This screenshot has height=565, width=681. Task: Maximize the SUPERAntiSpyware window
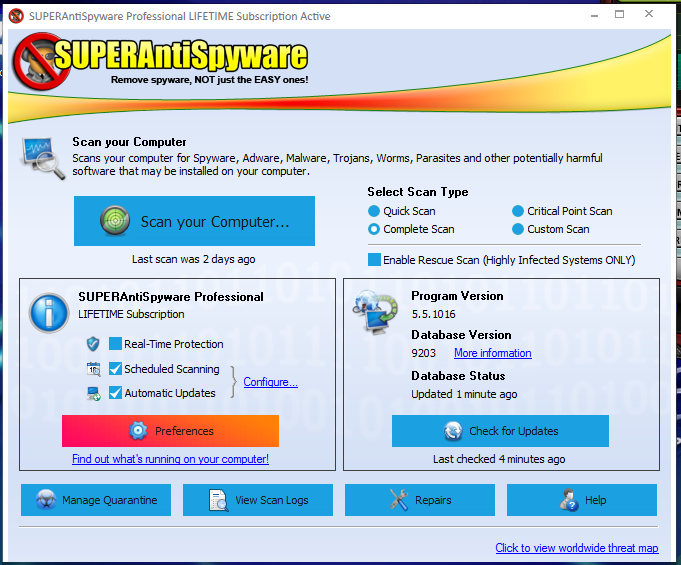620,14
